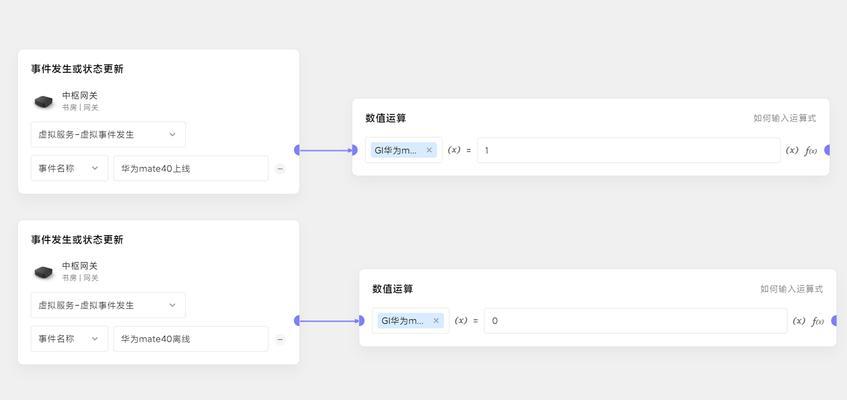
Task: Click the 华为mate40上线 event name field
Action: click(x=191, y=169)
